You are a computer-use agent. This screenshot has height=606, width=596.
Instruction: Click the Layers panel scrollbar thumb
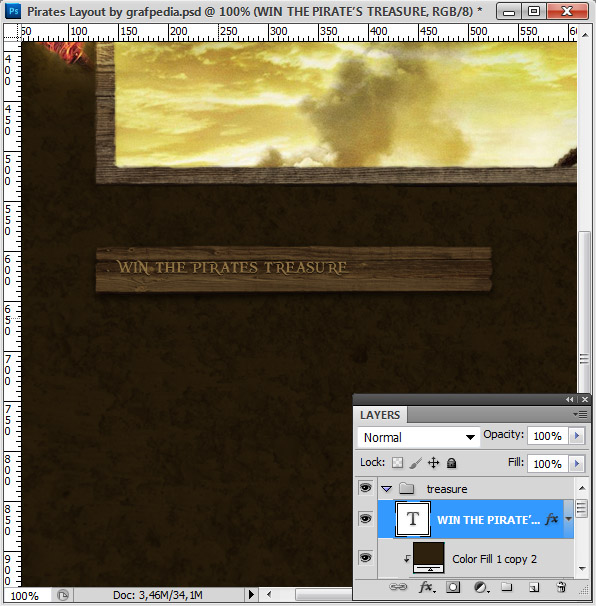(581, 509)
